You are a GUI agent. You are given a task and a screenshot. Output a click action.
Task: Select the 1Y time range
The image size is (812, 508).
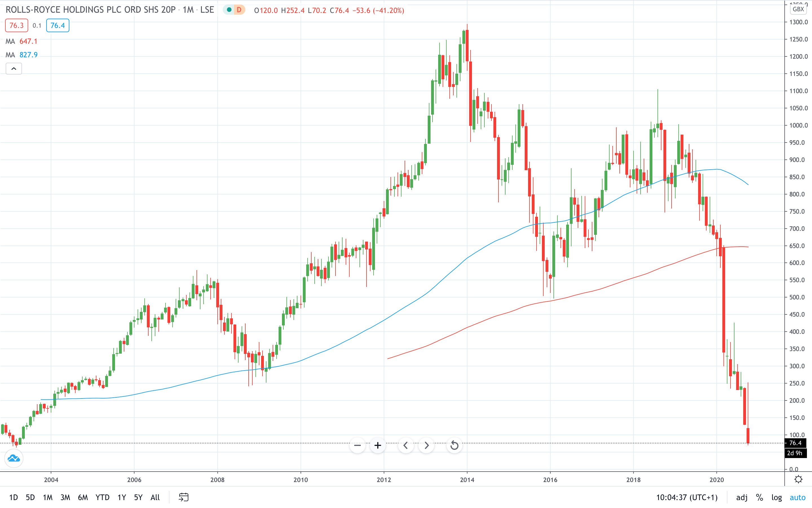[x=122, y=497]
